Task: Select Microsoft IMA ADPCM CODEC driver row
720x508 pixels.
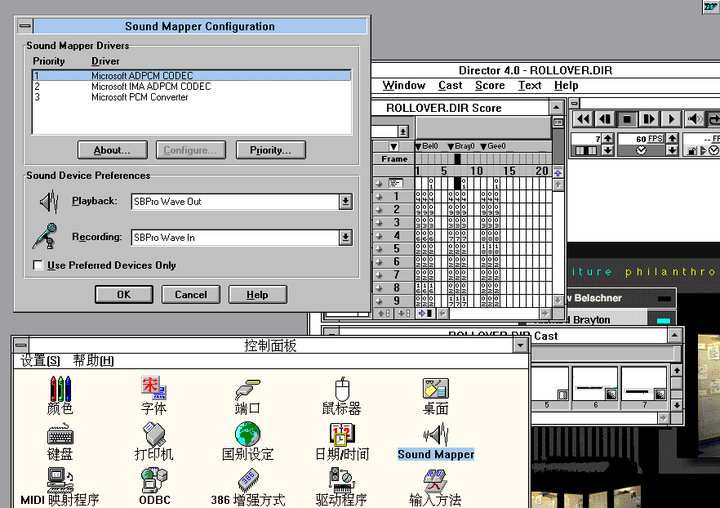Action: click(x=150, y=87)
